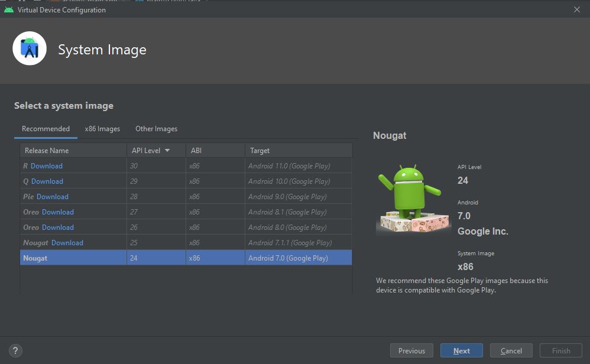Click the Finish button
The height and width of the screenshot is (364, 590).
(x=561, y=351)
